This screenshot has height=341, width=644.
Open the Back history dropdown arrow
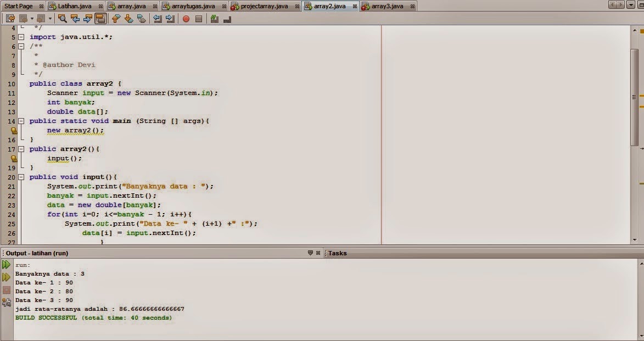pyautogui.click(x=32, y=19)
